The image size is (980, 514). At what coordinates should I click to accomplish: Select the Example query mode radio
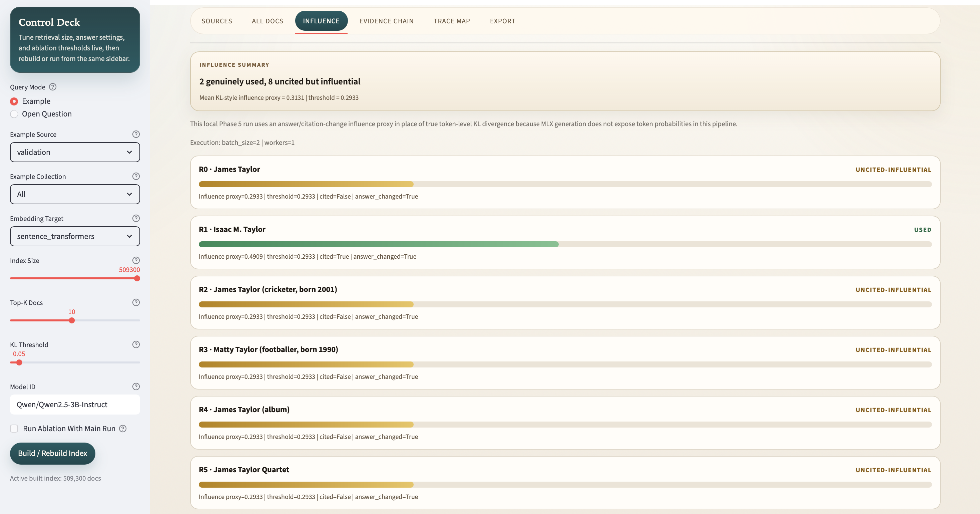point(14,101)
